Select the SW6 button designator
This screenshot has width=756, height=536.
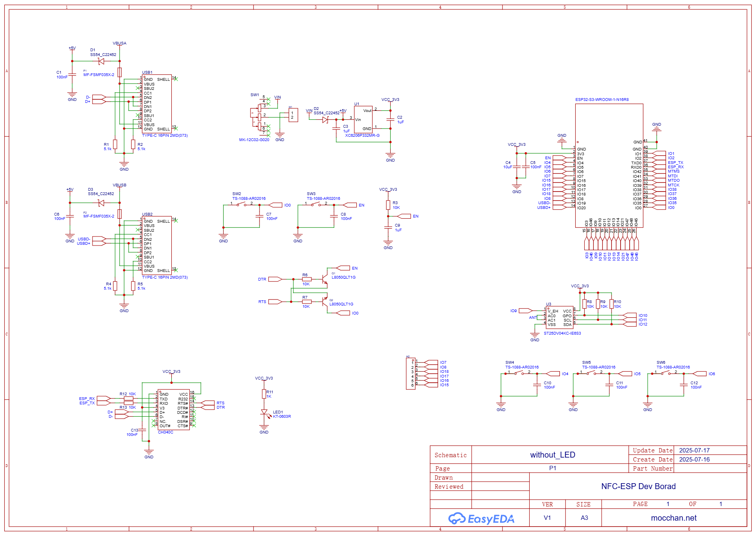click(661, 363)
